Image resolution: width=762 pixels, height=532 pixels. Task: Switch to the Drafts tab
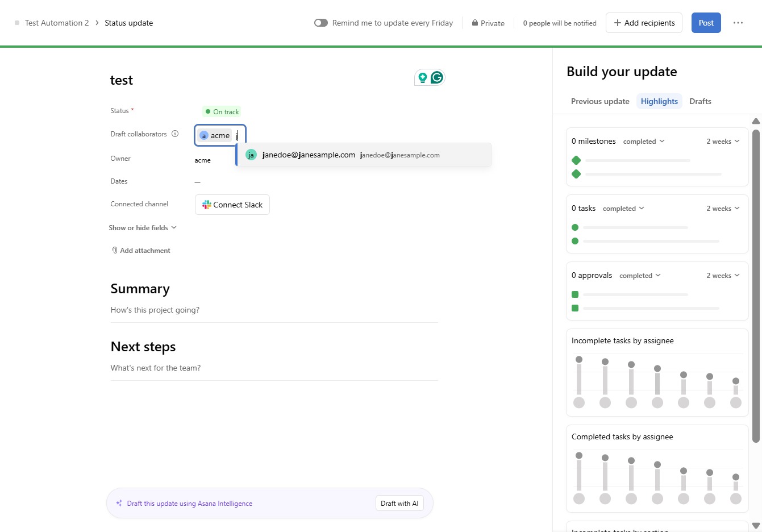(700, 101)
